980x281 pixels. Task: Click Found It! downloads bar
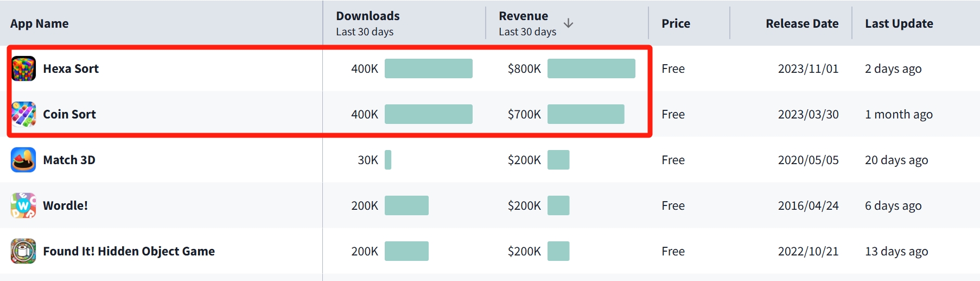click(x=406, y=251)
